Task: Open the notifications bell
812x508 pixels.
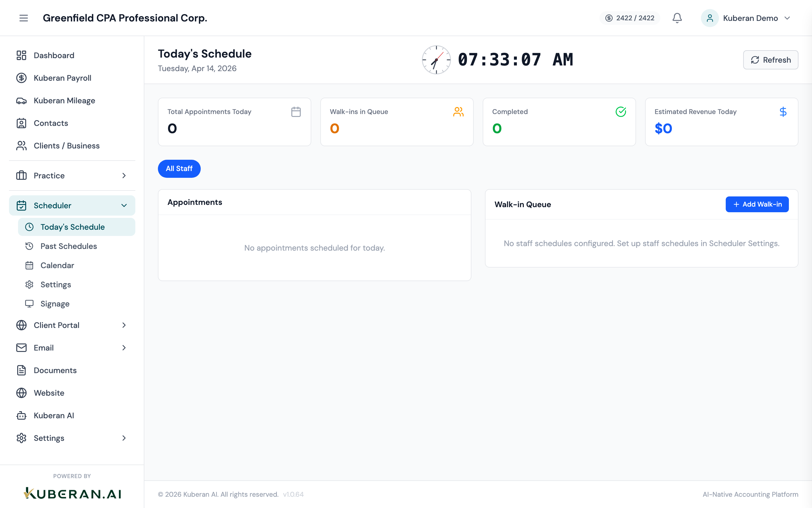Action: (x=677, y=18)
